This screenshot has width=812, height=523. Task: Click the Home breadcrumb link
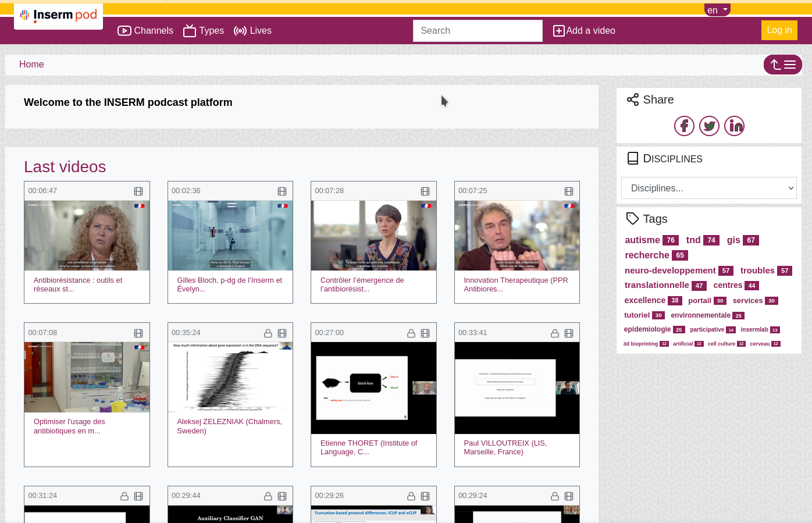pos(31,65)
